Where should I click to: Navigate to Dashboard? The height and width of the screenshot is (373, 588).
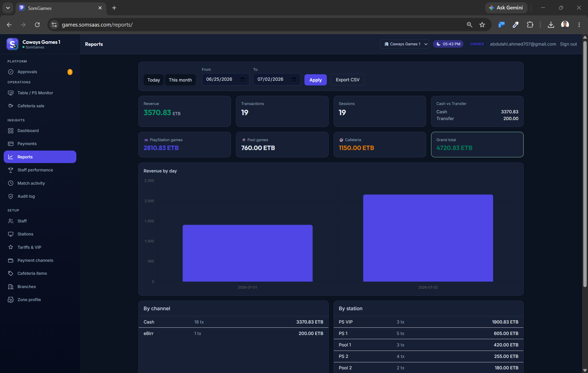click(40, 131)
